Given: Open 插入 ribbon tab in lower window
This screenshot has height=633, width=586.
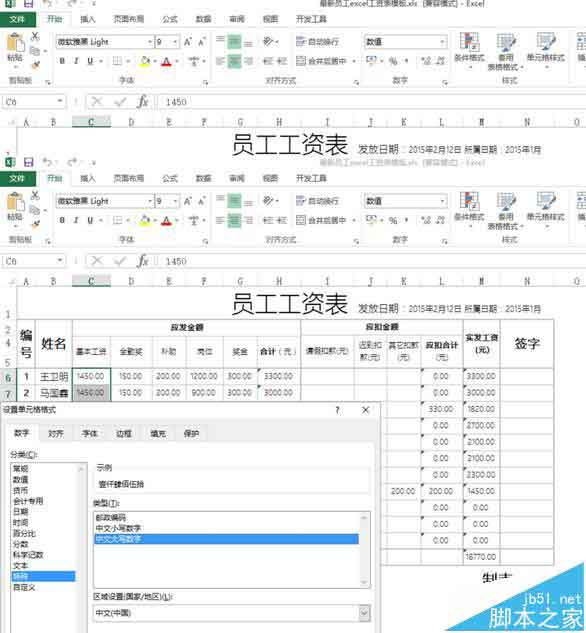Looking at the screenshot, I should click(88, 178).
